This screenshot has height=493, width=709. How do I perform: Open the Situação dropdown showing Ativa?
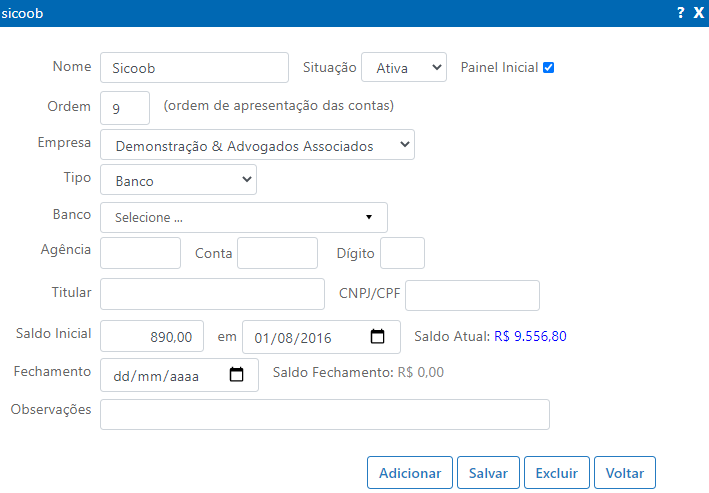(404, 67)
